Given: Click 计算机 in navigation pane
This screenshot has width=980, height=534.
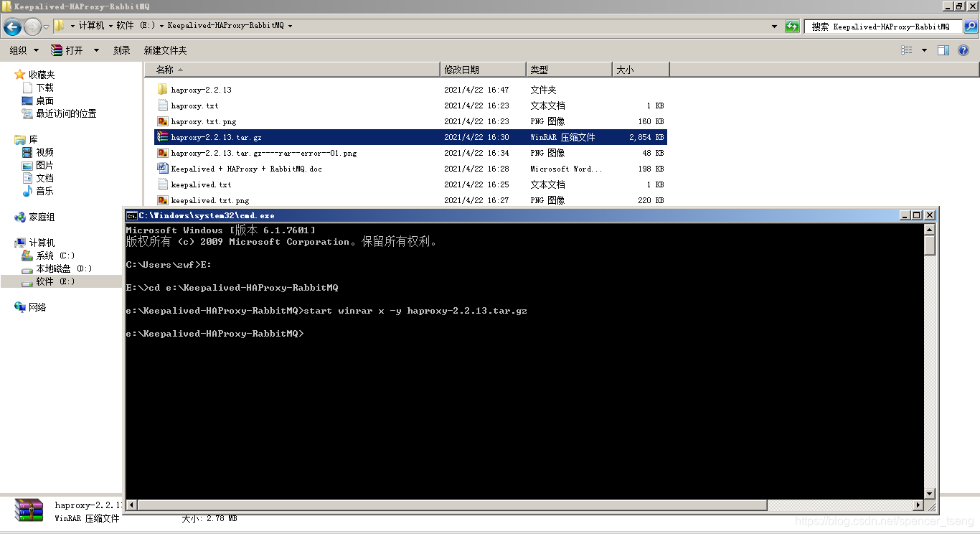Looking at the screenshot, I should [x=42, y=243].
